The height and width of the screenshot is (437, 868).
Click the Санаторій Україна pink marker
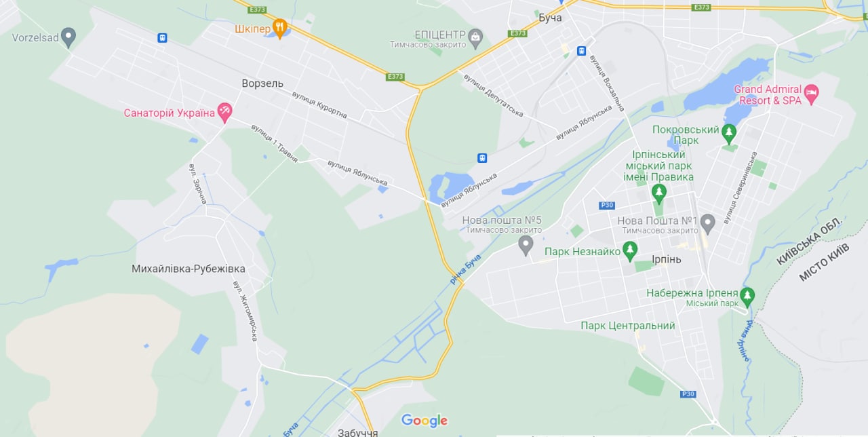pos(225,111)
